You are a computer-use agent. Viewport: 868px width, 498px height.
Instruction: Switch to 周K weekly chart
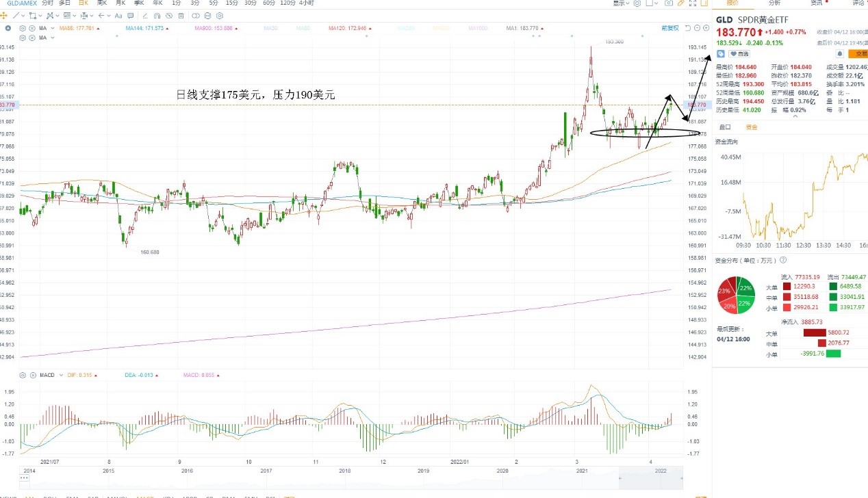[101, 3]
